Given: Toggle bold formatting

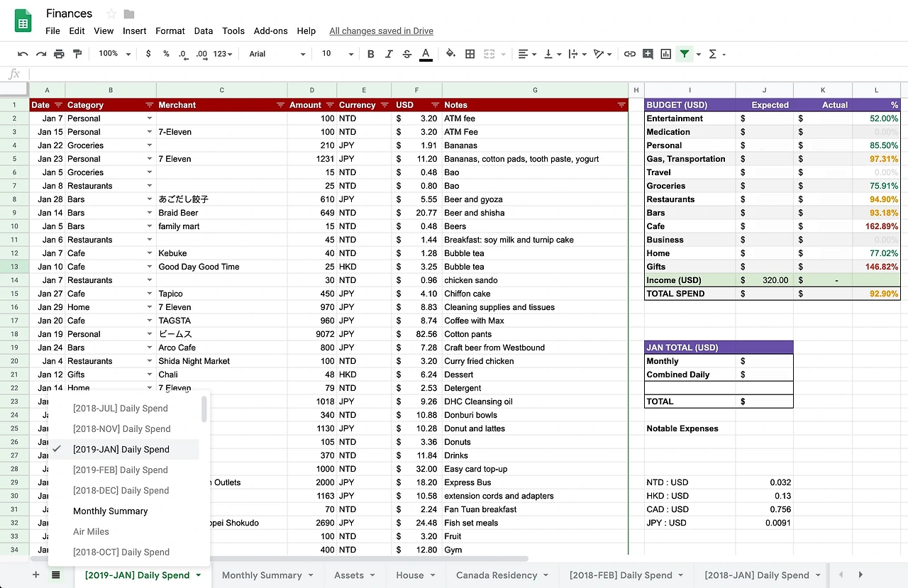Looking at the screenshot, I should [x=370, y=54].
